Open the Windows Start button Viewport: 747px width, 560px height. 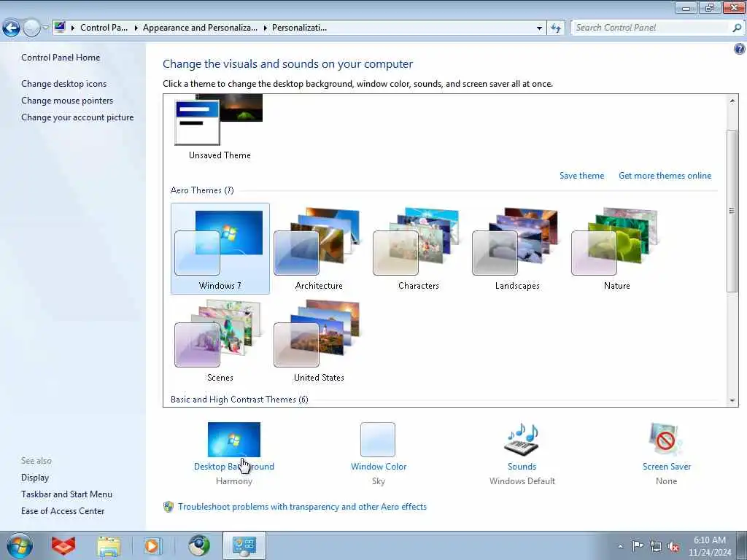(x=20, y=545)
